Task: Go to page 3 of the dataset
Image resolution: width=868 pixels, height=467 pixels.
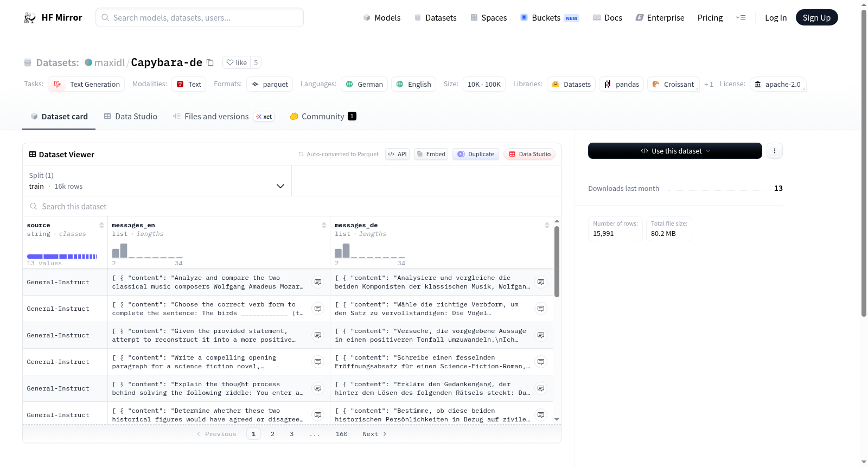Action: tap(292, 434)
